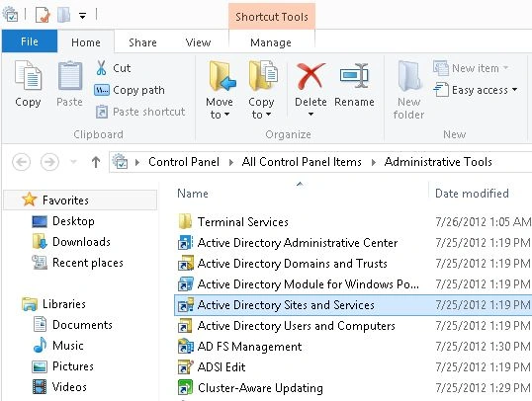
Task: Sort by the Date modified column header
Action: coord(472,194)
